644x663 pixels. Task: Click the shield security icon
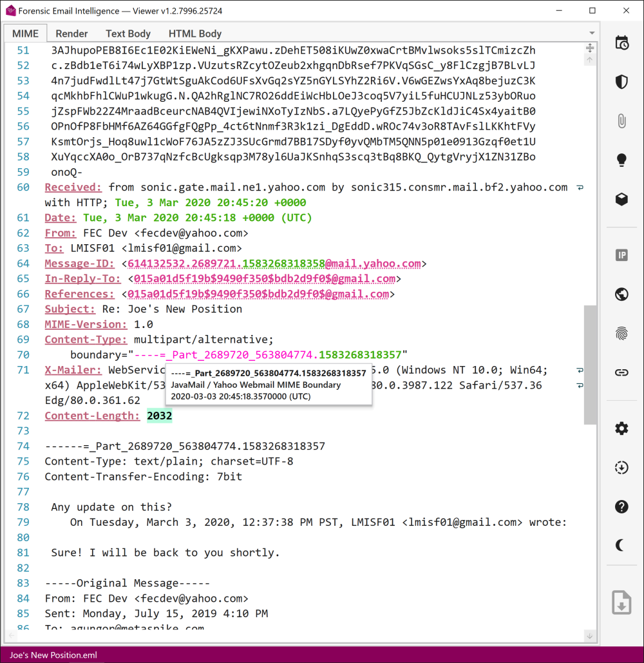(621, 82)
